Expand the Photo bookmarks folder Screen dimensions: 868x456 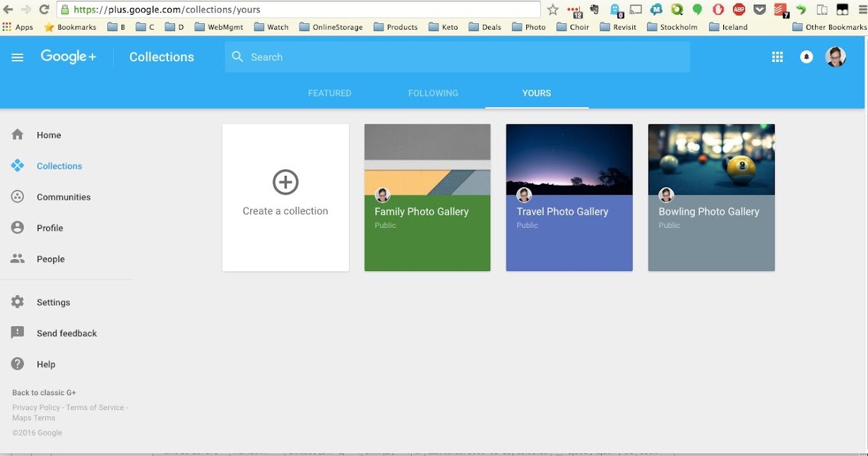point(528,27)
